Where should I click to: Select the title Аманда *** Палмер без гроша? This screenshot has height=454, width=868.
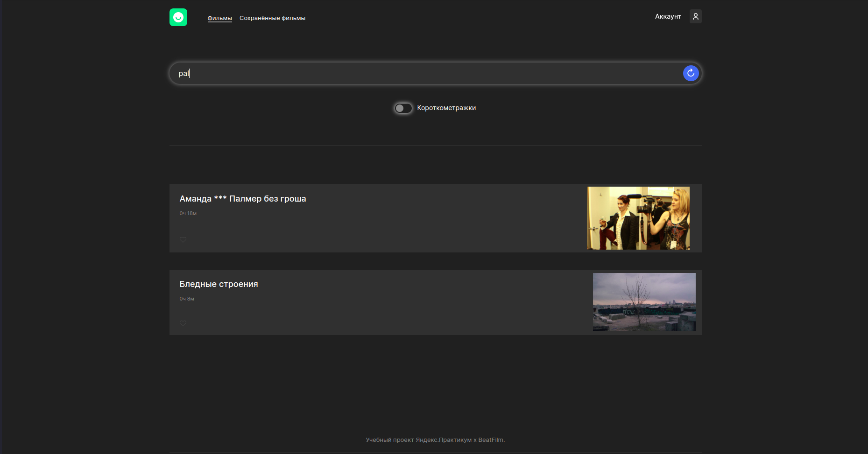tap(243, 199)
